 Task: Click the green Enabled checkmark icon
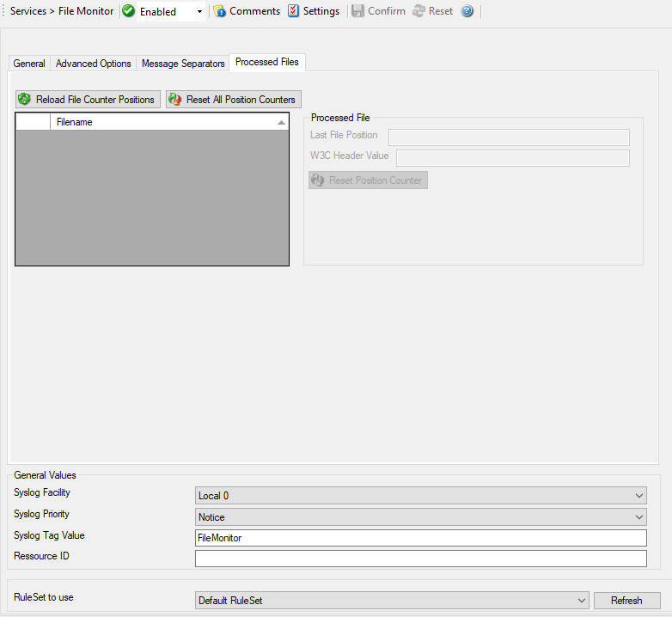(x=129, y=11)
